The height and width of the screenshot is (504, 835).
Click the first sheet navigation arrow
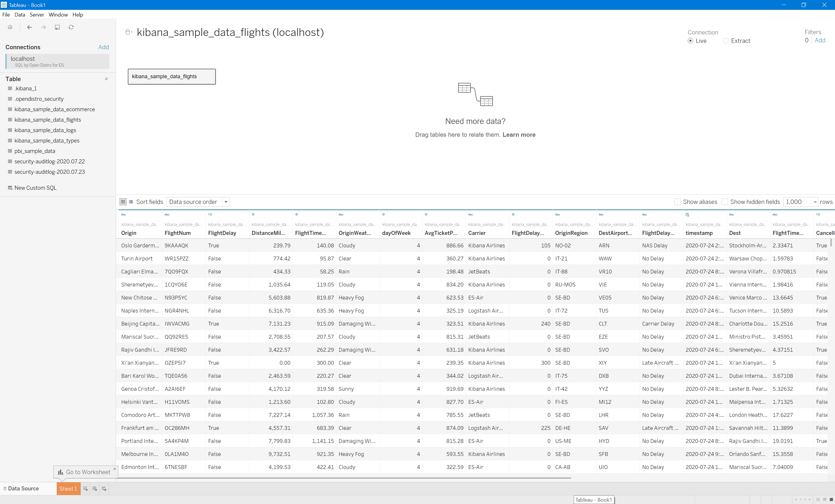pyautogui.click(x=796, y=500)
